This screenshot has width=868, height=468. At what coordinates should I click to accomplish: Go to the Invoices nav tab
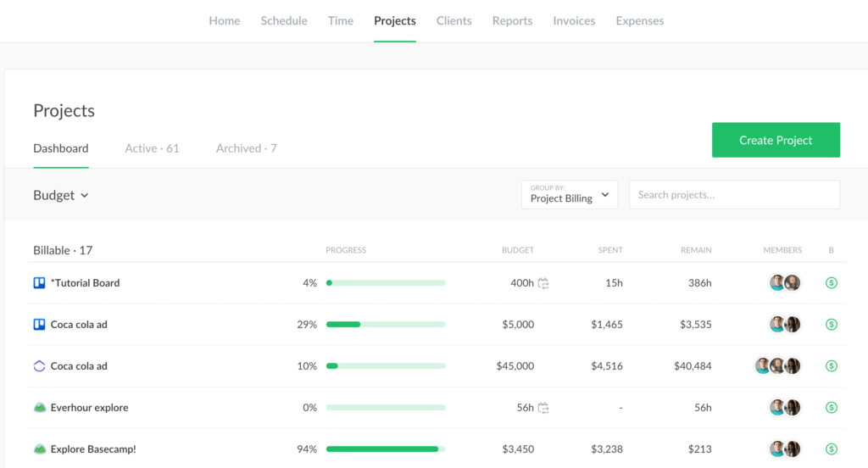574,20
